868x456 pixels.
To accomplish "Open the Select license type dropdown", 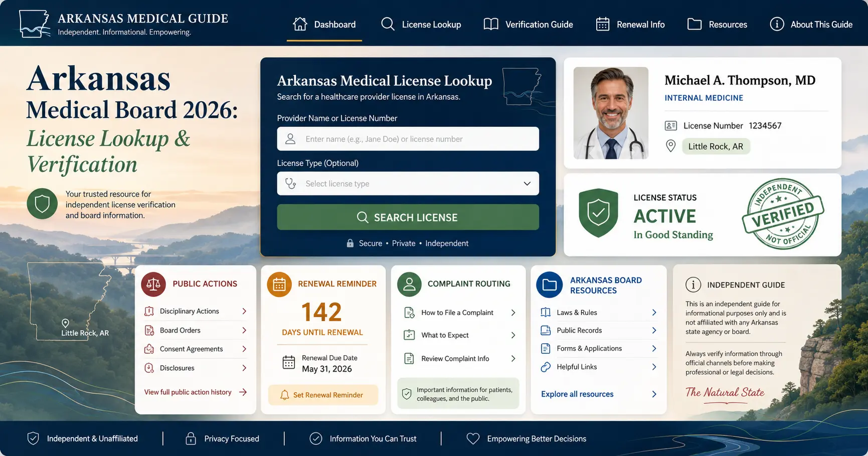I will [x=408, y=184].
